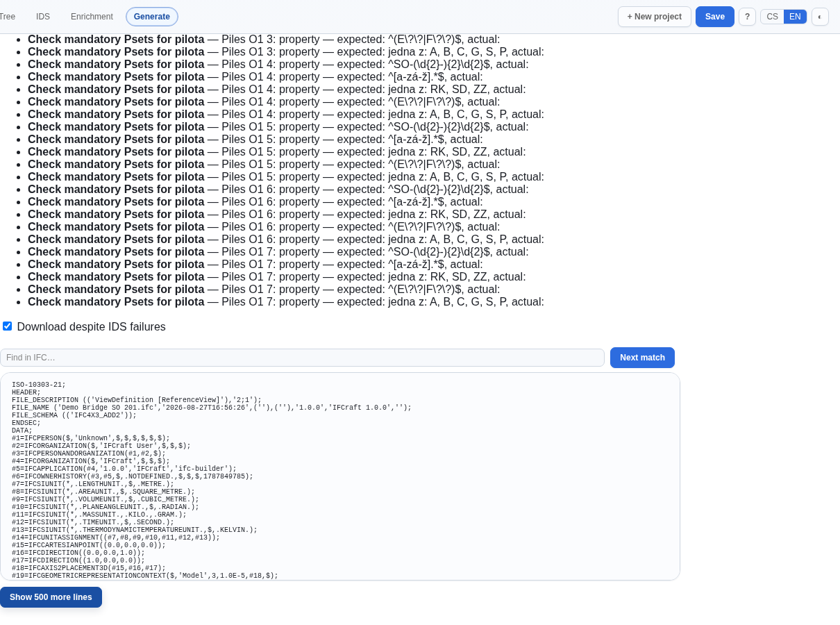The width and height of the screenshot is (840, 625).
Task: Click the #15=IFCCARTESIANPOINT line
Action: click(89, 545)
